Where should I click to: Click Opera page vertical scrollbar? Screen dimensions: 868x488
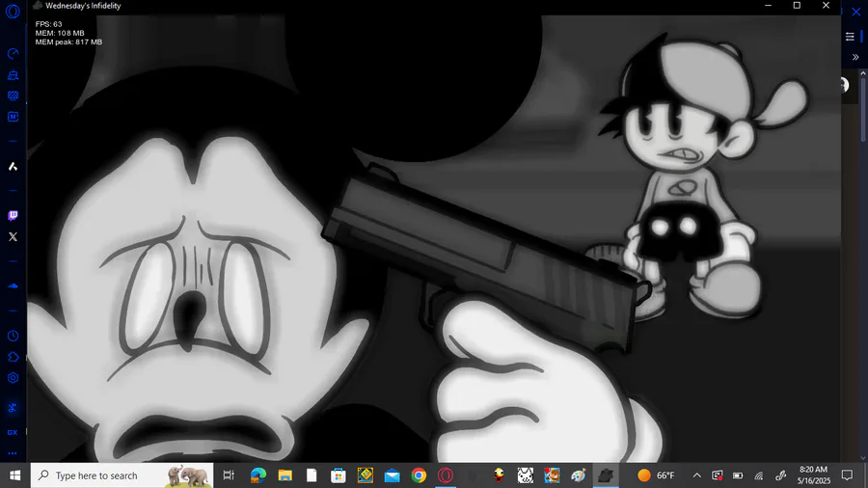click(x=863, y=109)
